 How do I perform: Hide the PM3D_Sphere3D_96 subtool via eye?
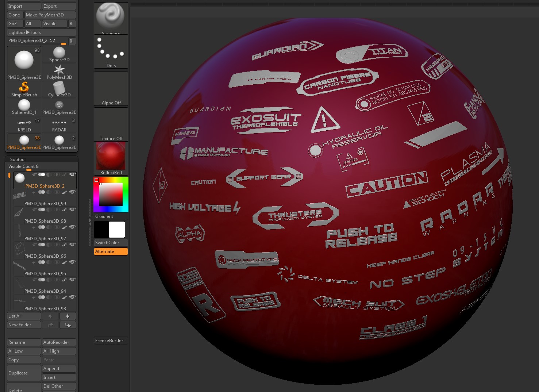(x=73, y=245)
